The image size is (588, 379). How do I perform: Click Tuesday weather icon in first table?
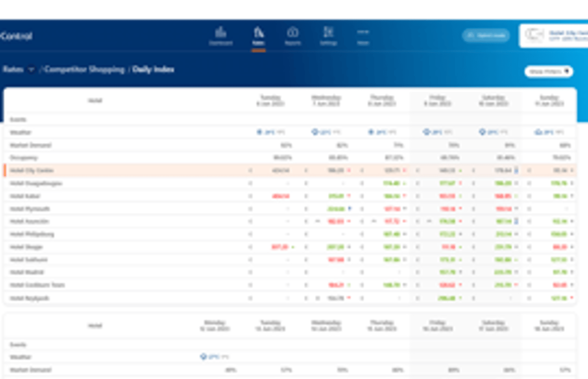[259, 132]
